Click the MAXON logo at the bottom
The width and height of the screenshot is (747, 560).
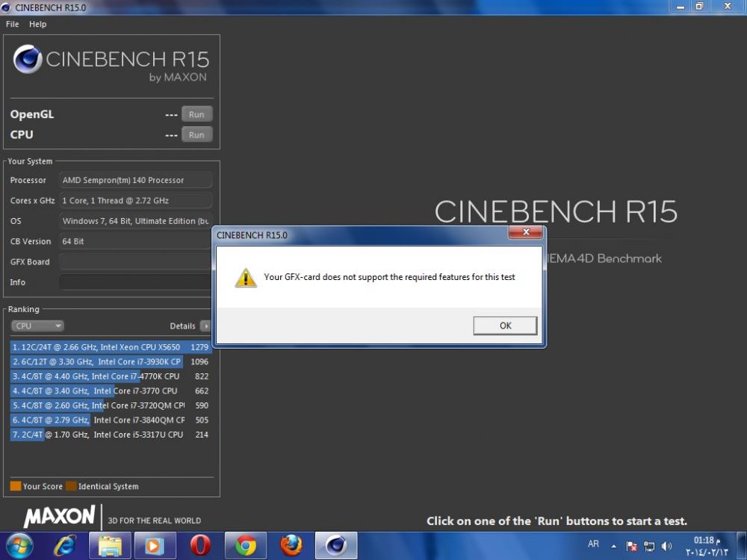pyautogui.click(x=60, y=516)
